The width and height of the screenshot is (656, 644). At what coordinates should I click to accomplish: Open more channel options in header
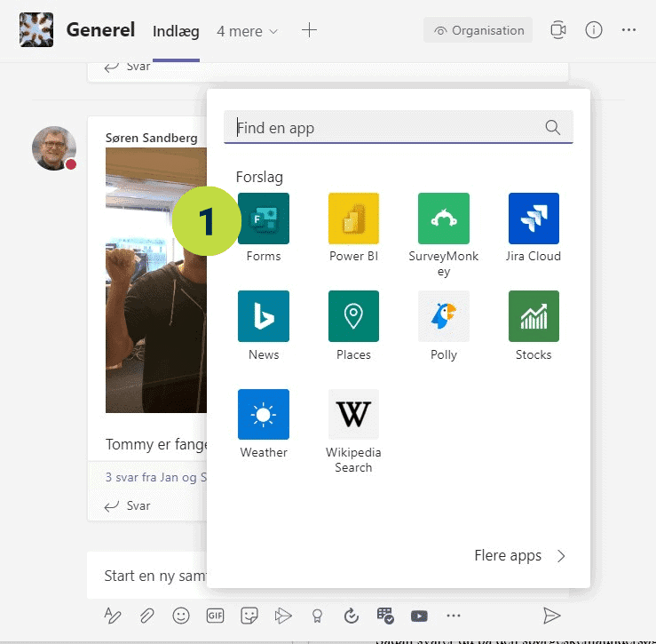click(628, 30)
